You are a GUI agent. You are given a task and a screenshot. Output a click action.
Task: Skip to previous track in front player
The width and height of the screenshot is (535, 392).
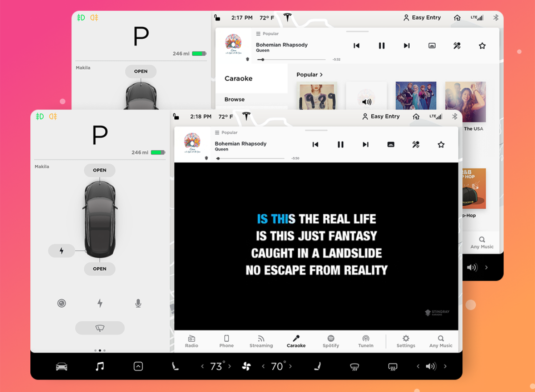pos(315,144)
